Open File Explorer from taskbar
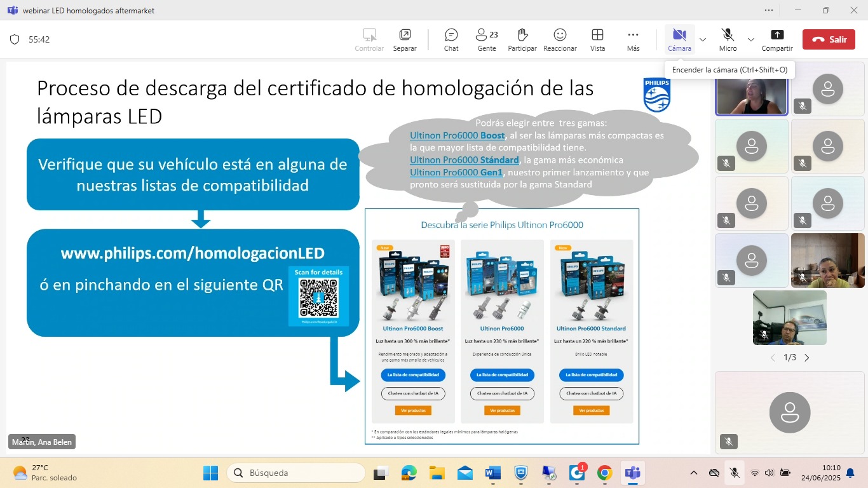 (x=437, y=473)
